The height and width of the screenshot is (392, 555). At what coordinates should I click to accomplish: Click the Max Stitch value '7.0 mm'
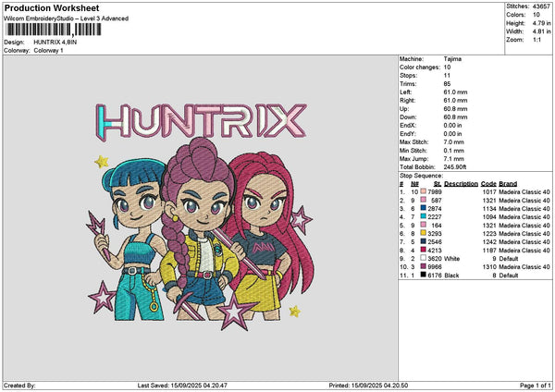click(x=454, y=142)
